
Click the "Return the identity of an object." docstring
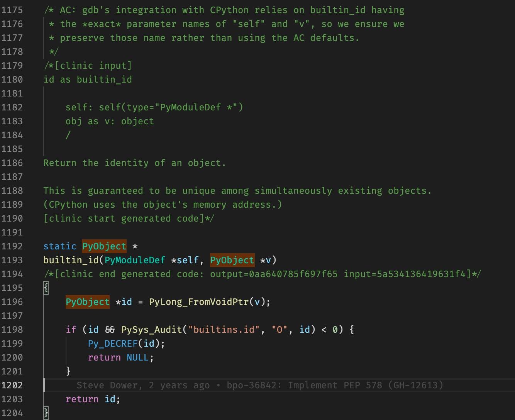134,163
